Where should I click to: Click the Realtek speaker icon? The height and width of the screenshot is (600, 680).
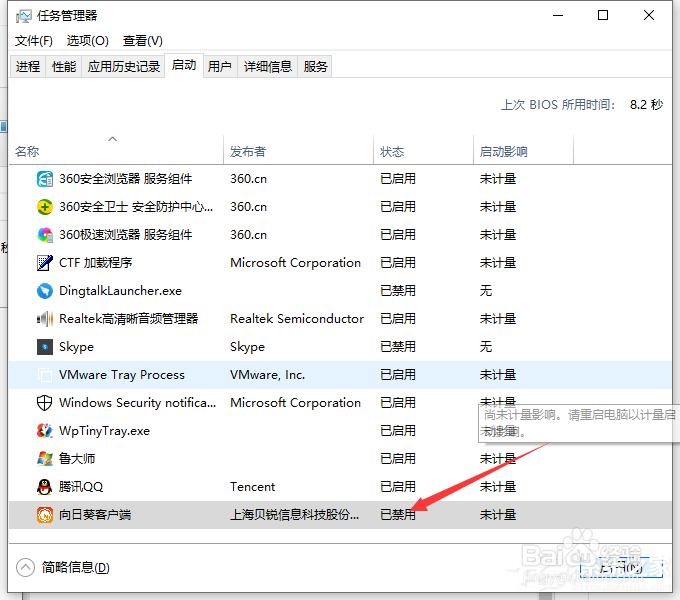coord(45,319)
